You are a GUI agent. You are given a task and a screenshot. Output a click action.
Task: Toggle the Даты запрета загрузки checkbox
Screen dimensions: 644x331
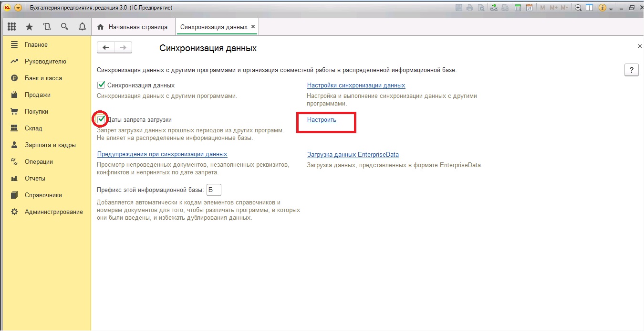coord(101,119)
